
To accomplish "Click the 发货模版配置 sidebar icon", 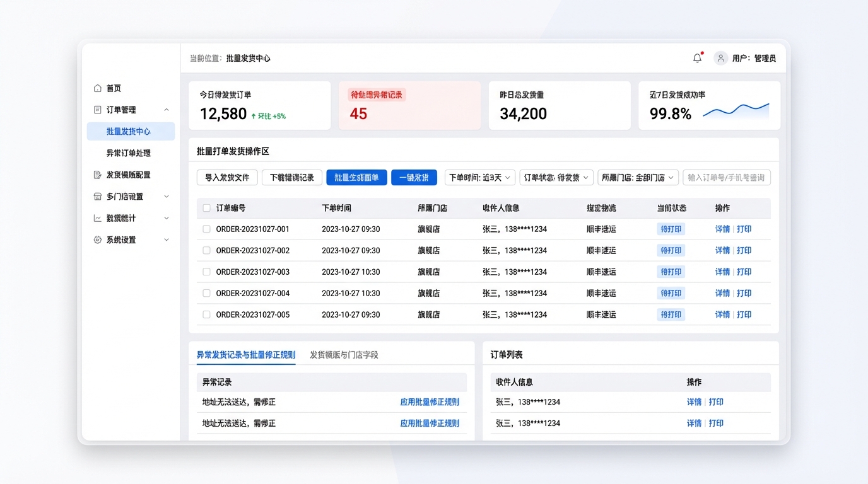I will coord(97,175).
